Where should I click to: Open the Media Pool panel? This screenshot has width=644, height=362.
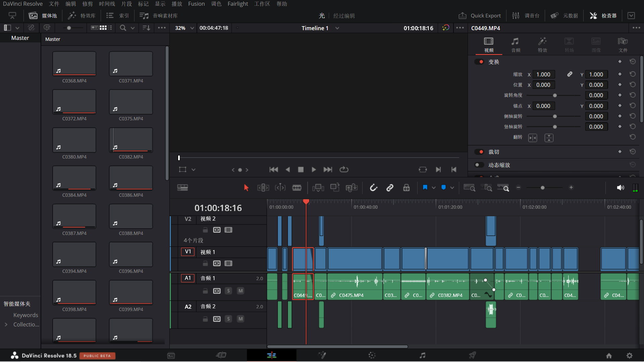(x=43, y=16)
